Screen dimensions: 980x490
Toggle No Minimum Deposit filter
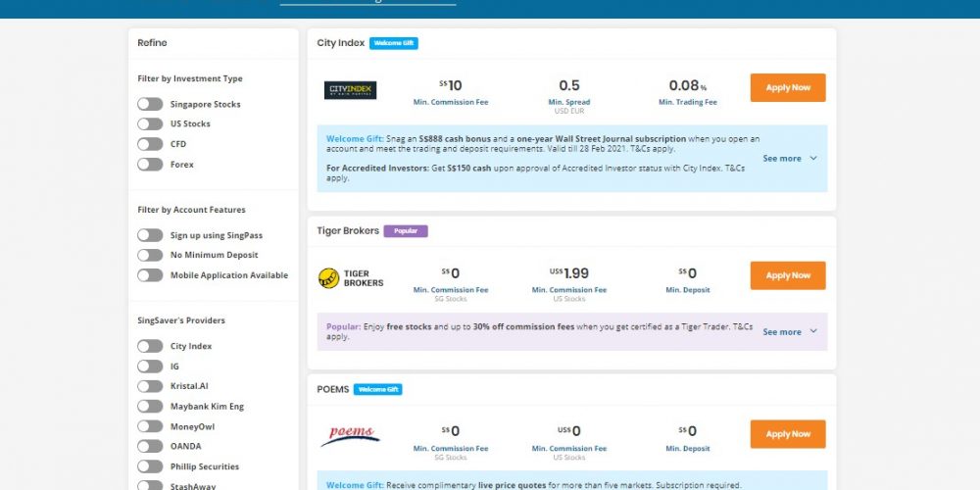point(150,255)
